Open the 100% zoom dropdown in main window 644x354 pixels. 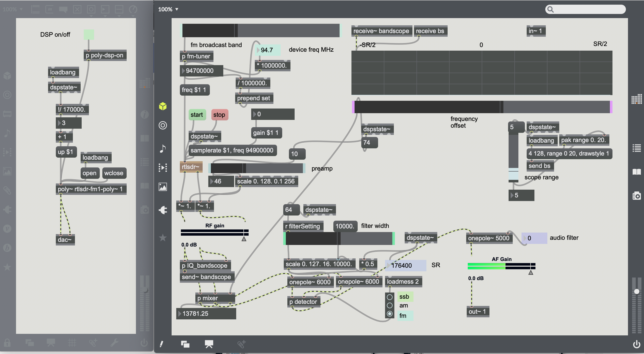(x=168, y=10)
